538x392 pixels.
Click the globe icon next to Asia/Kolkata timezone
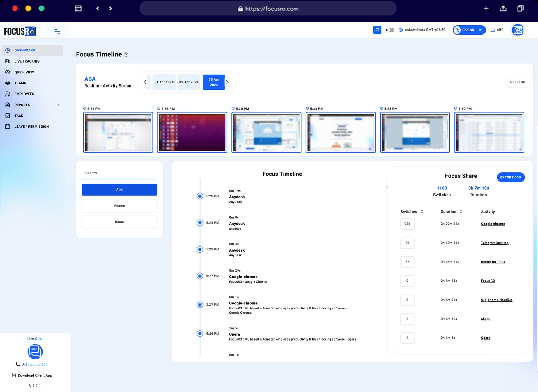click(400, 30)
